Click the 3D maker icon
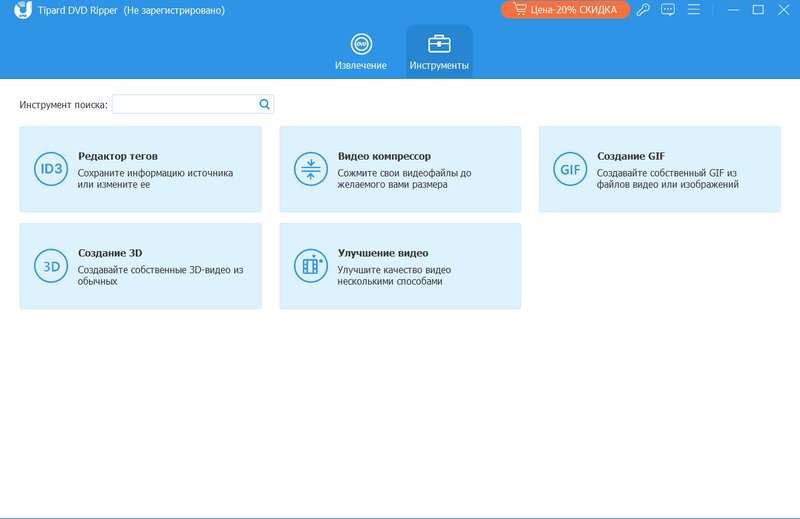This screenshot has height=519, width=800. click(x=49, y=266)
